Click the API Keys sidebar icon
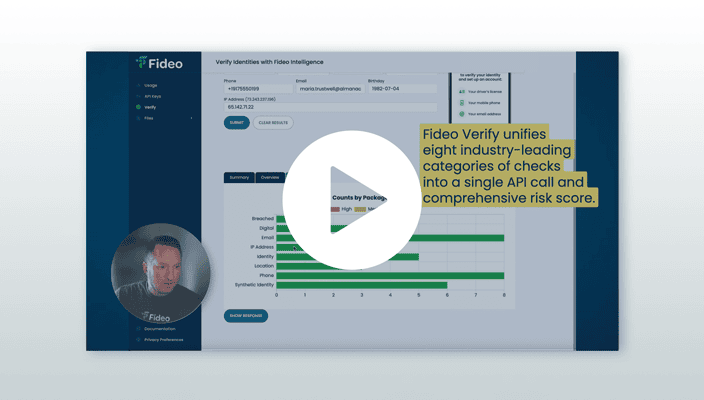 tap(138, 96)
